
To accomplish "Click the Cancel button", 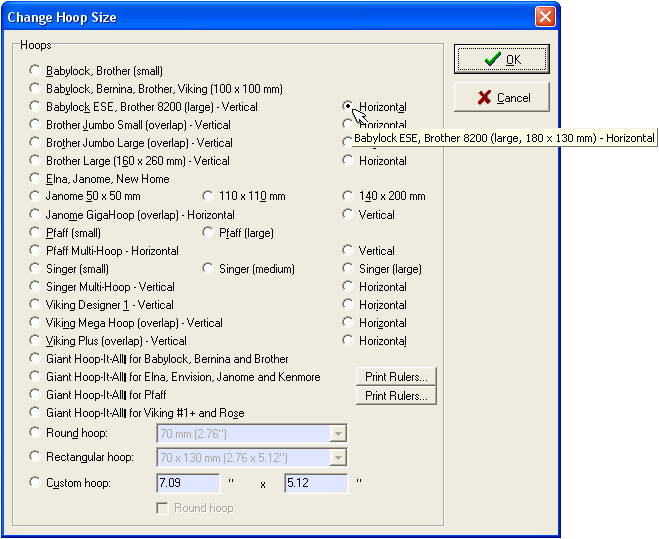I will (501, 98).
